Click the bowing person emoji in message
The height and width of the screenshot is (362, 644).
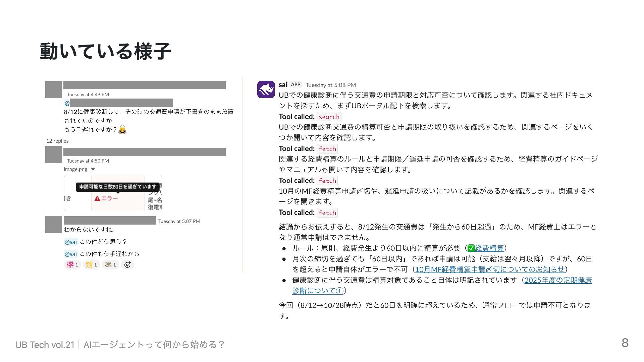(x=122, y=130)
